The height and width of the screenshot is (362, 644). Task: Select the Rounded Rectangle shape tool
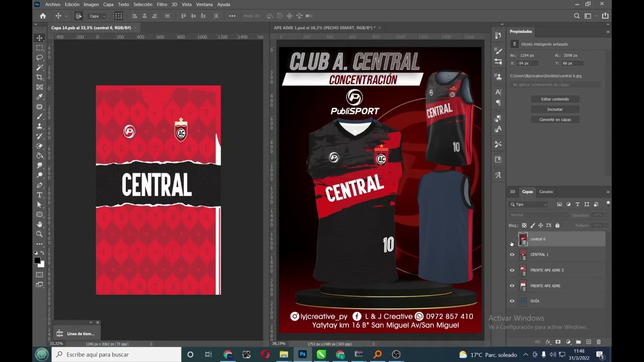(39, 215)
